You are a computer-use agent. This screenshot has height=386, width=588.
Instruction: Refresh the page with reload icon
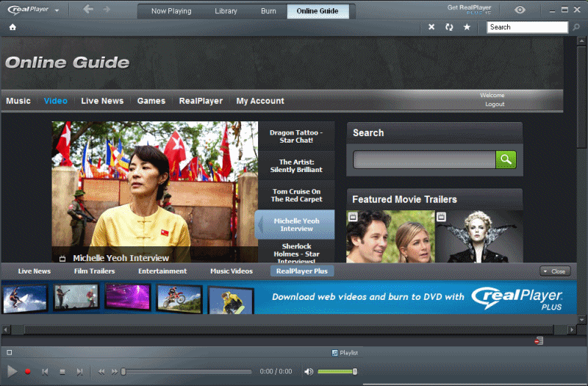449,27
